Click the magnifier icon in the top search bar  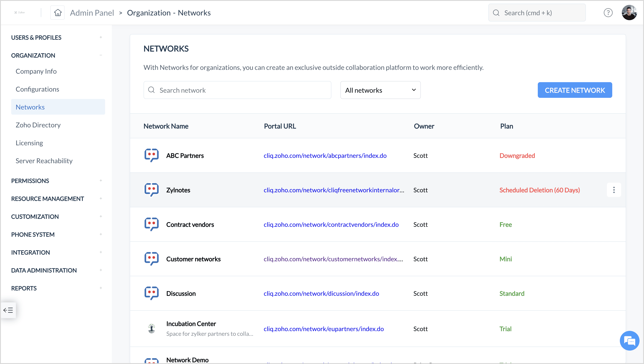(x=496, y=13)
